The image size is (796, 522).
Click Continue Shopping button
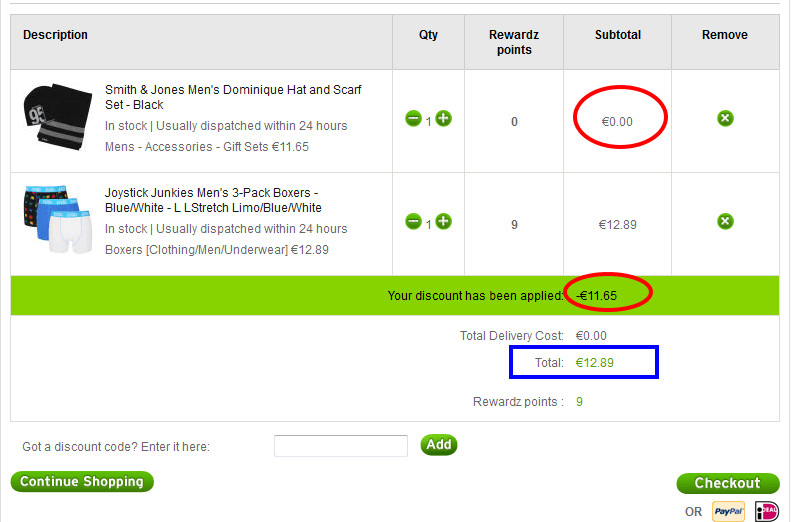click(82, 481)
